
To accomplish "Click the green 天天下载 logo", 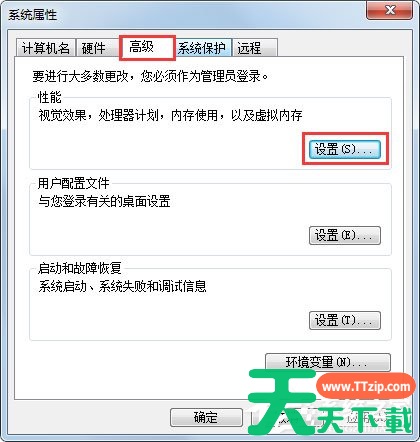I will [x=330, y=403].
